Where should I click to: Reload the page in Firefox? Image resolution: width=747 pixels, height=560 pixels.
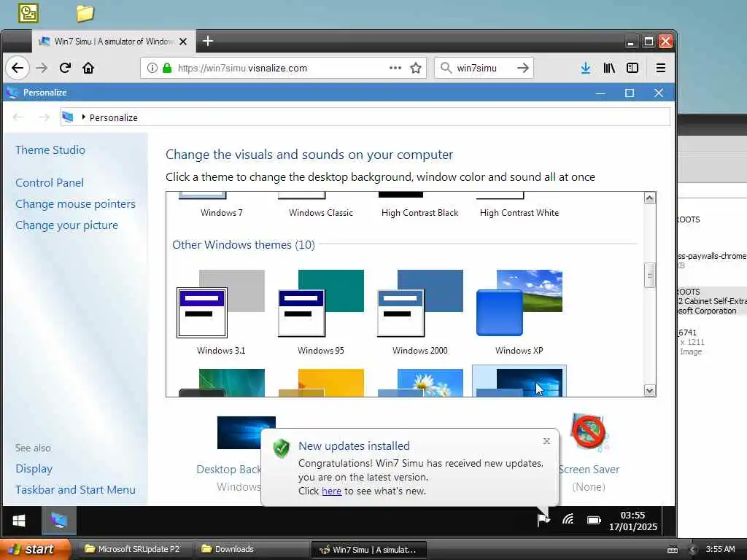pos(65,68)
